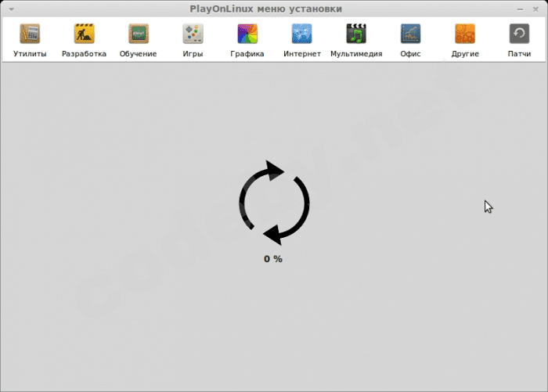Select the Разработка category icon

click(85, 34)
